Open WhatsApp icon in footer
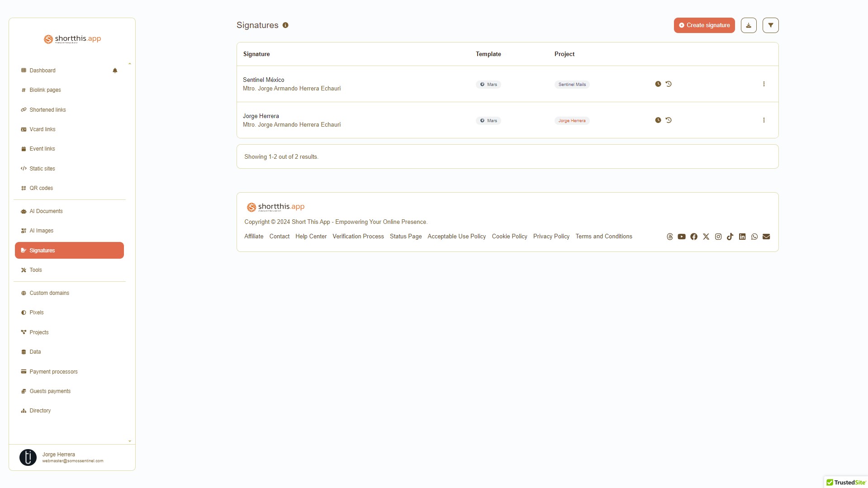This screenshot has height=488, width=868. [x=754, y=237]
